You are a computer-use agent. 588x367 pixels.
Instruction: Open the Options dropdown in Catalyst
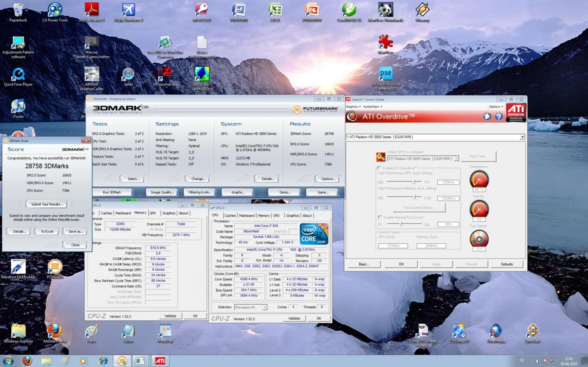point(496,106)
